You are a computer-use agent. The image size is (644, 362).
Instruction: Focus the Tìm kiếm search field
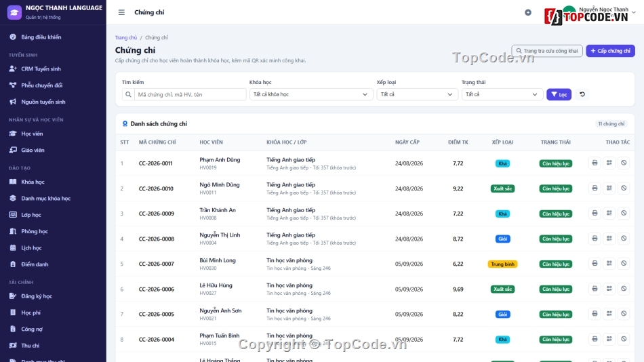click(190, 94)
